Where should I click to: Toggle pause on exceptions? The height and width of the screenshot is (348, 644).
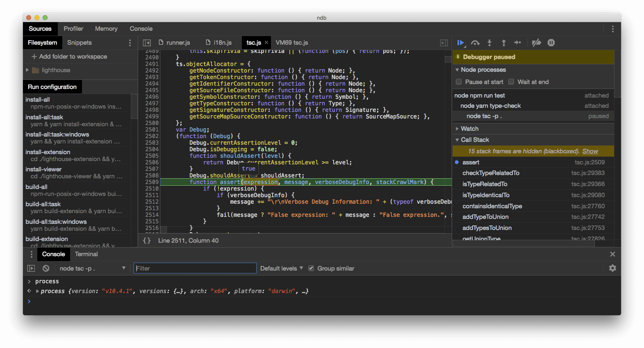[551, 43]
